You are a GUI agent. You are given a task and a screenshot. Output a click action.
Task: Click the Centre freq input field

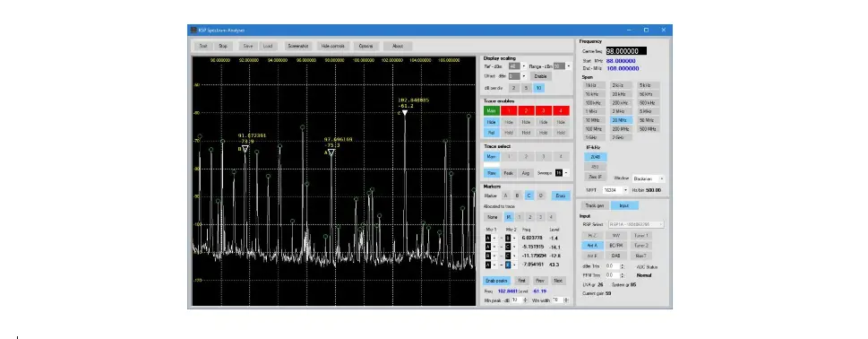[x=626, y=51]
